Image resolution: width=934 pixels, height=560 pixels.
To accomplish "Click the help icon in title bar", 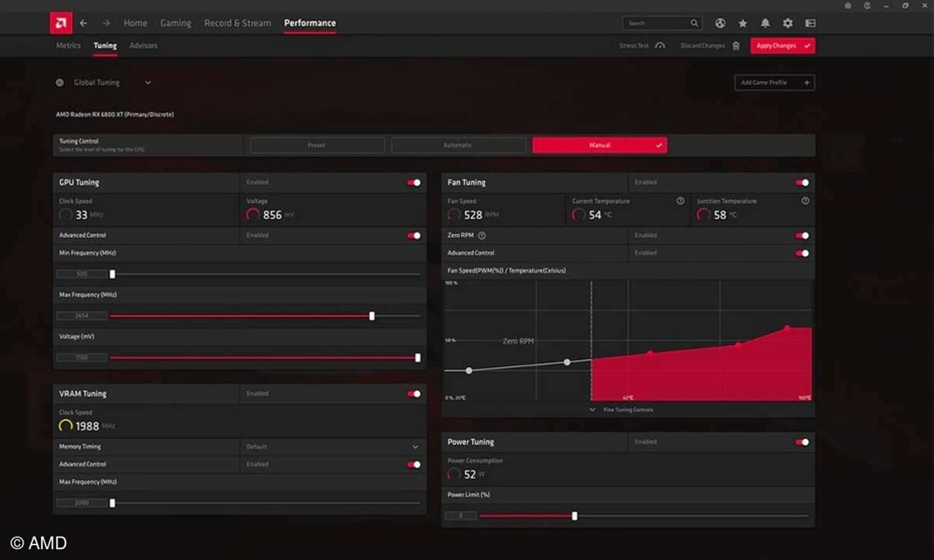I will tap(867, 5).
